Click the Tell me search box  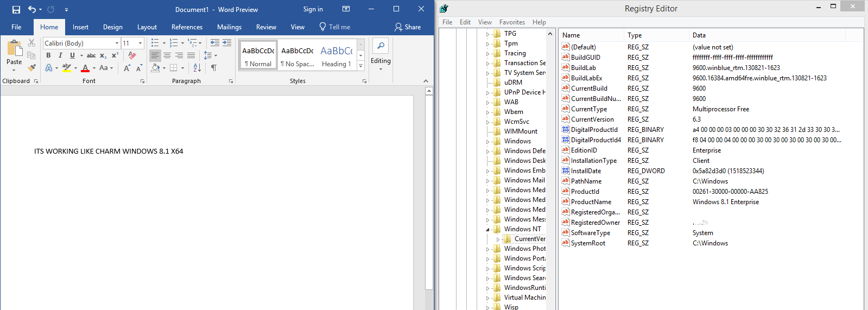334,27
